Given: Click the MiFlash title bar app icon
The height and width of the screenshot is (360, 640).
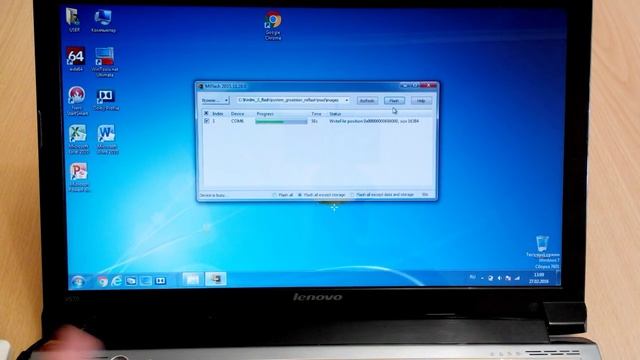Looking at the screenshot, I should tap(200, 86).
